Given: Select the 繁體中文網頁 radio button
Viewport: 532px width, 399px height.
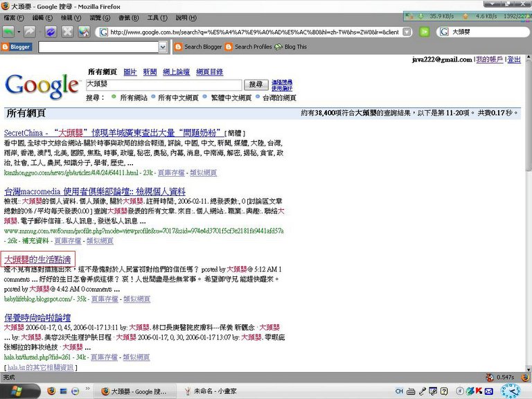Looking at the screenshot, I should click(204, 97).
